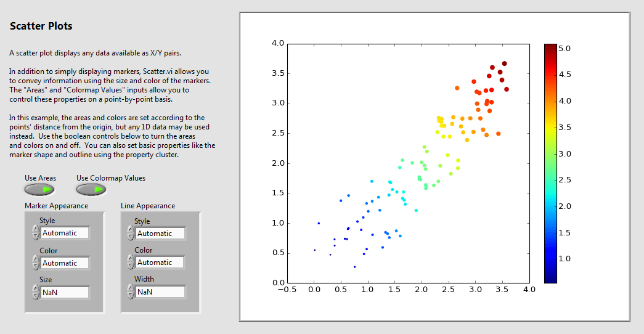Viewport: 644px width, 334px height.
Task: Click the 4.0 y-axis tick label
Action: (278, 43)
